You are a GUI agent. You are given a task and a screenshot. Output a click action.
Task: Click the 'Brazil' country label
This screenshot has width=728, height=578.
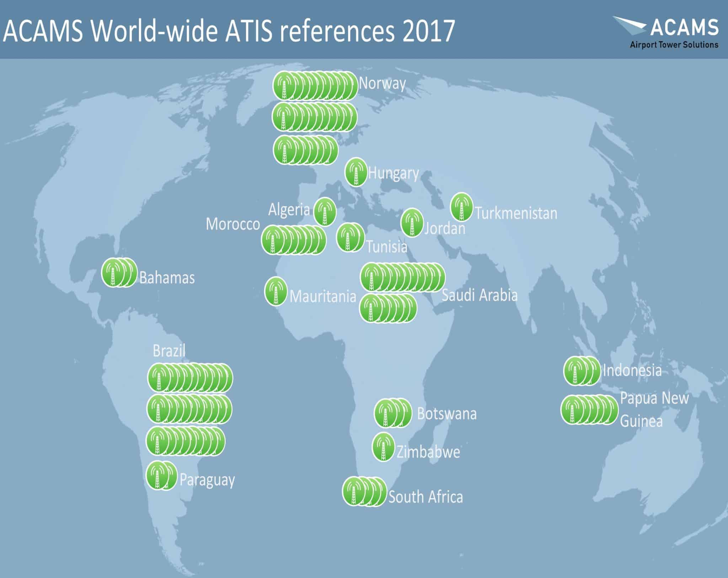point(169,351)
